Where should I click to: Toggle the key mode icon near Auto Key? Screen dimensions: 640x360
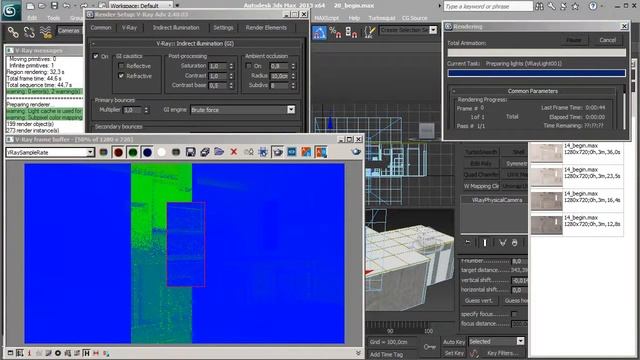coord(429,347)
